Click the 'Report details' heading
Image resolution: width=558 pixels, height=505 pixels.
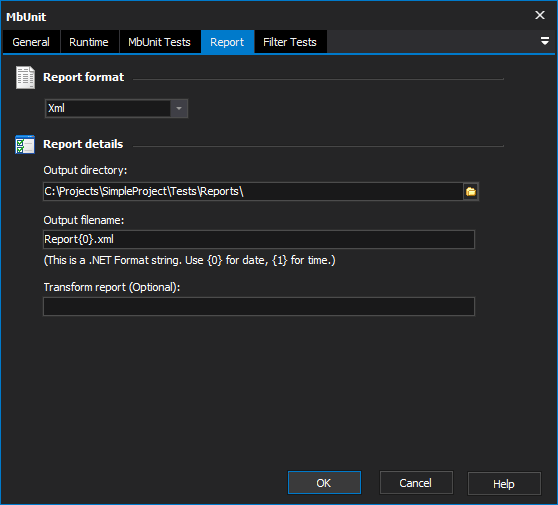click(x=83, y=144)
